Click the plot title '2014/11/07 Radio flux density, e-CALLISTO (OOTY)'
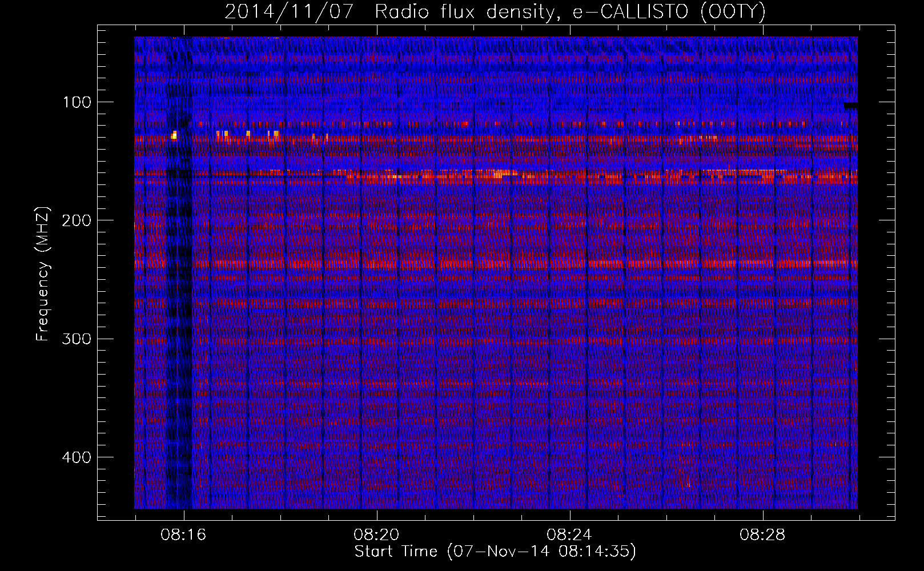Image resolution: width=924 pixels, height=571 pixels. 495,11
